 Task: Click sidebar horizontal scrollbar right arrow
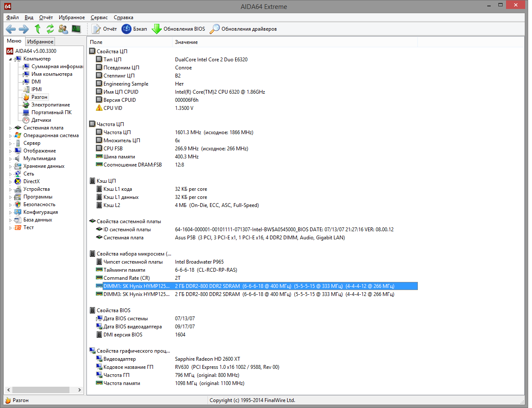click(x=79, y=390)
